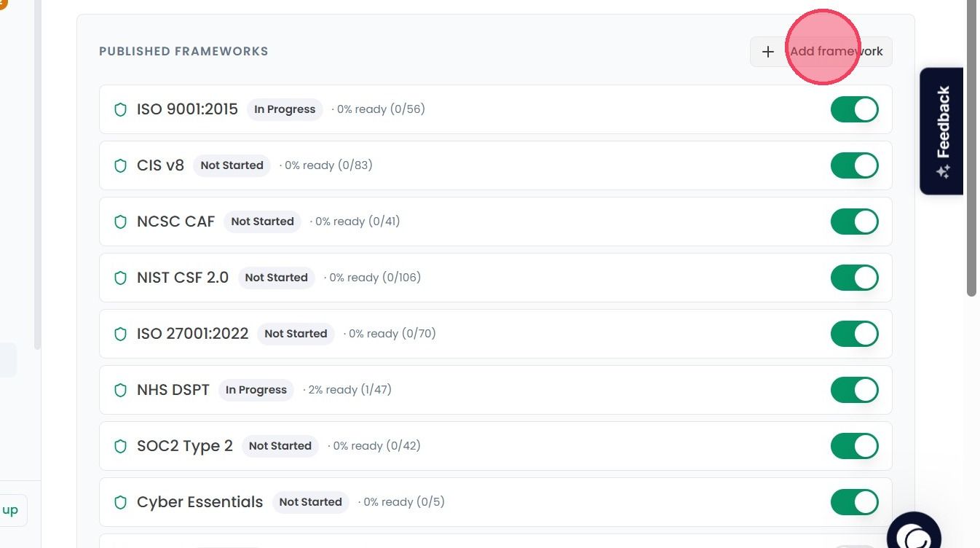Click the shield icon beside ISO 27001:2022
Screen dimensions: 980x548
pos(121,334)
